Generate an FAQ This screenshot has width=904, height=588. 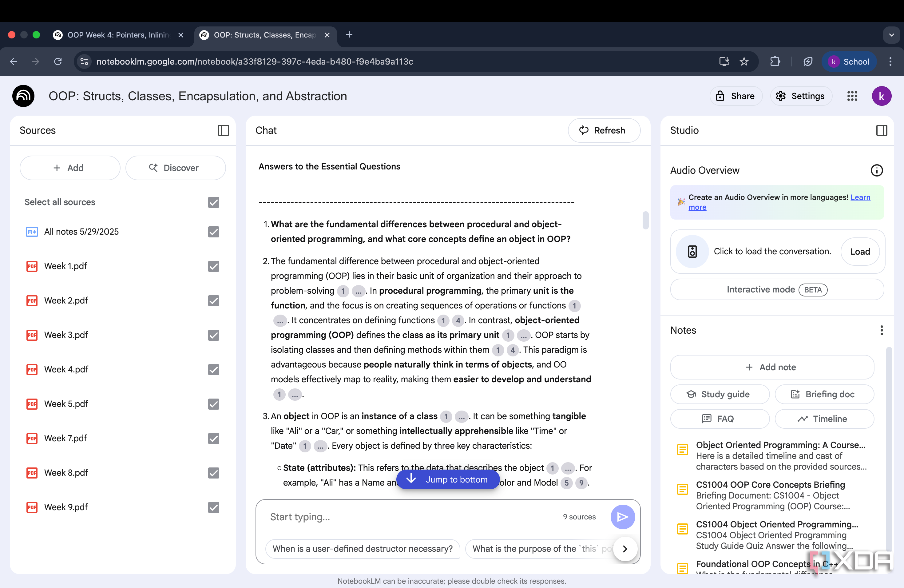tap(720, 419)
